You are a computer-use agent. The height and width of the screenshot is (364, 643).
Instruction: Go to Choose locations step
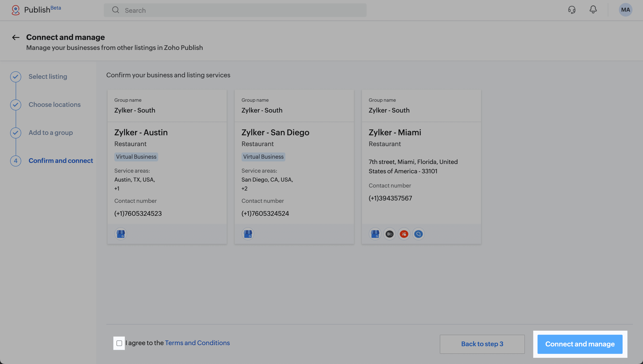coord(55,104)
